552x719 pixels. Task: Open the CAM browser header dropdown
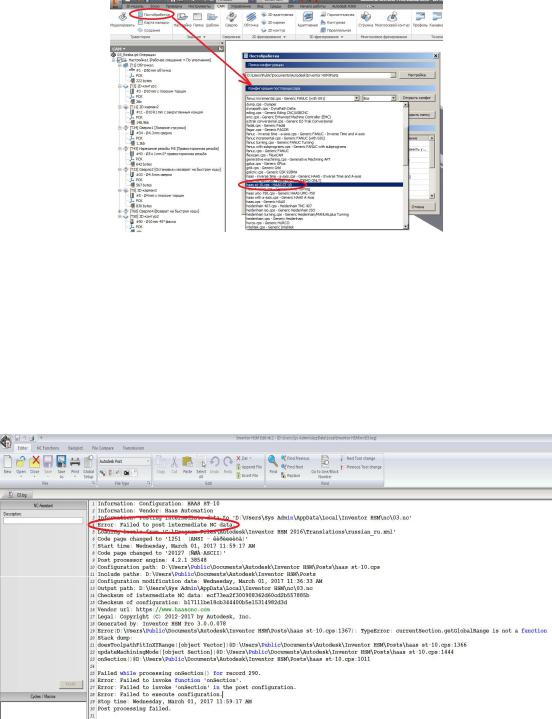[118, 49]
